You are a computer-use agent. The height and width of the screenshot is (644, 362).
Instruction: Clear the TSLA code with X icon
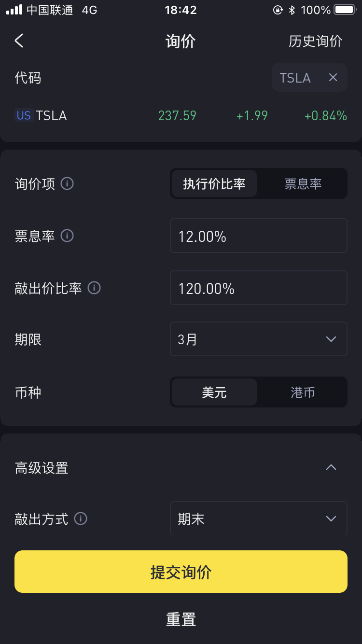(333, 77)
